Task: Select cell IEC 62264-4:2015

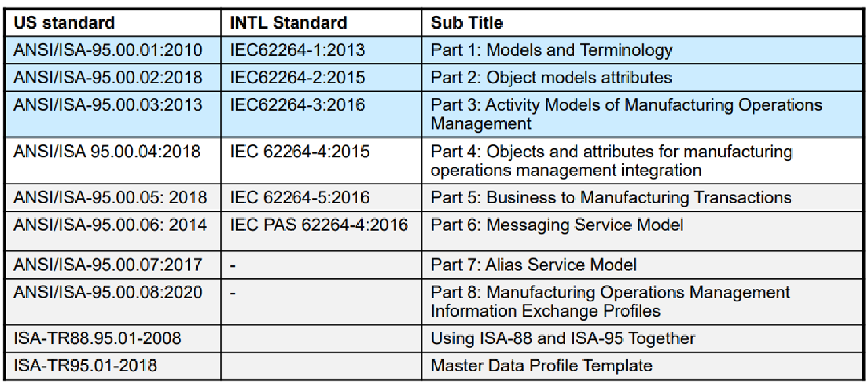Action: coord(321,161)
